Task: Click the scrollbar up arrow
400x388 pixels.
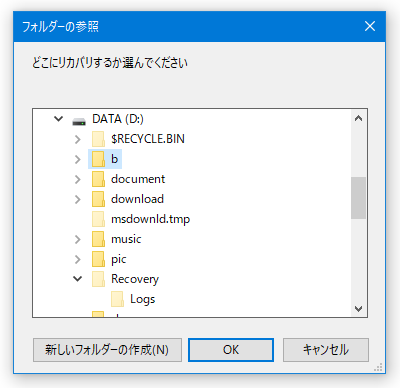Action: point(359,118)
